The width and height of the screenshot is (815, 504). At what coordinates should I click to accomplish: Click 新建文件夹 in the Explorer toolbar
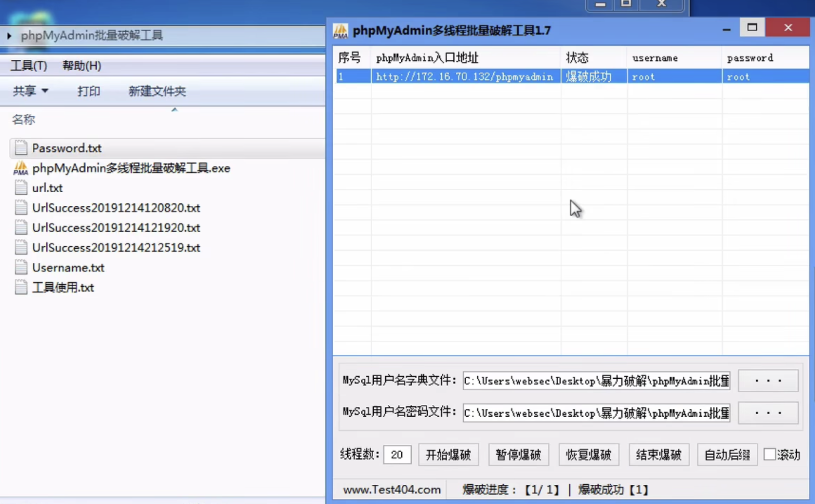point(157,91)
